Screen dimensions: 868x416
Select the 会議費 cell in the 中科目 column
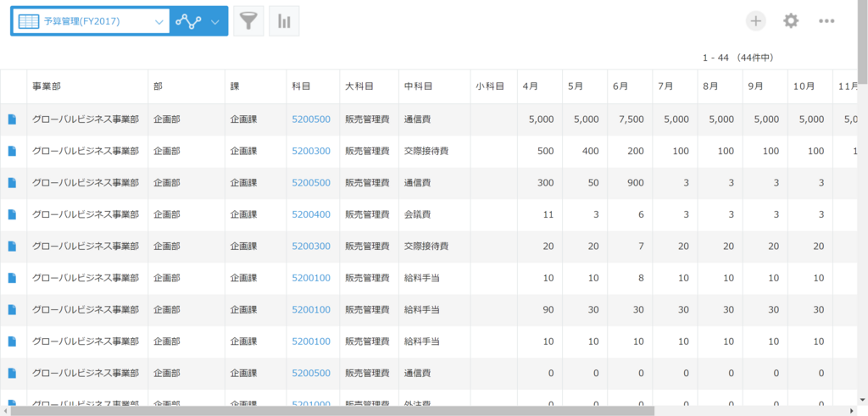click(435, 214)
